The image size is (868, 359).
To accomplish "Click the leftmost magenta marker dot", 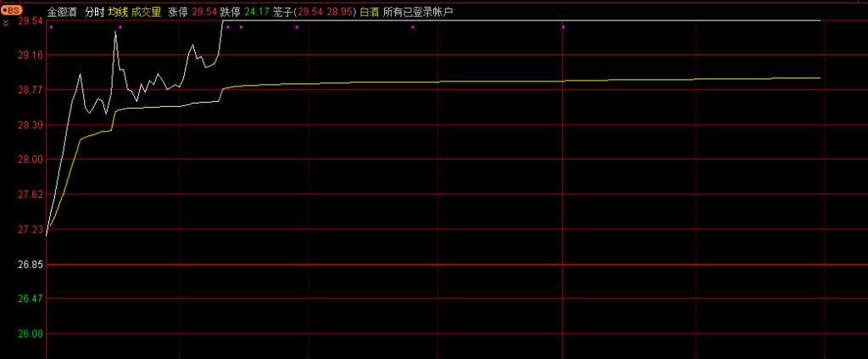I will coord(51,27).
